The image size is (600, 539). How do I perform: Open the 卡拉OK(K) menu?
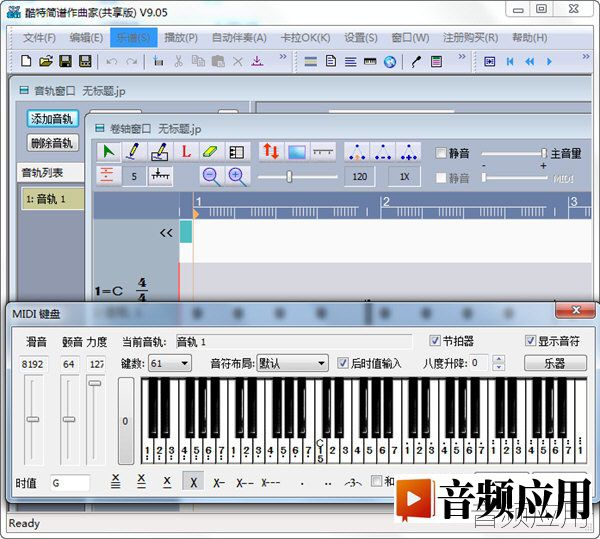(x=305, y=38)
